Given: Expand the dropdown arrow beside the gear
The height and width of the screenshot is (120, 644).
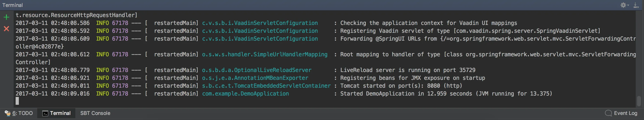Looking at the screenshot, I should [x=628, y=5].
